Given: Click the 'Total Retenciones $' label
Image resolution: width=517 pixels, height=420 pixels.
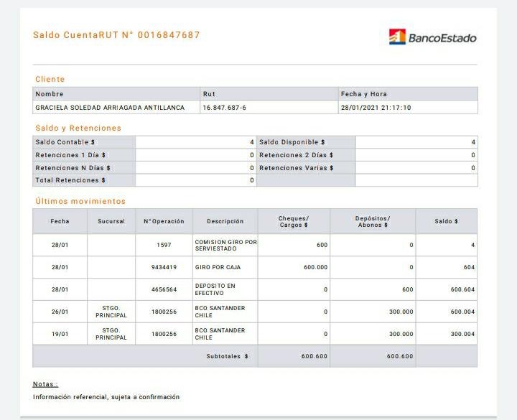Looking at the screenshot, I should pyautogui.click(x=70, y=180).
